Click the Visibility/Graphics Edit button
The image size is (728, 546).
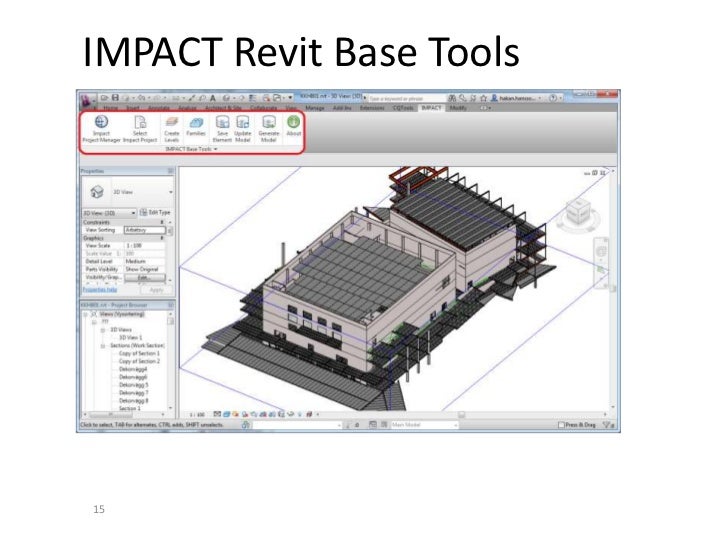144,277
